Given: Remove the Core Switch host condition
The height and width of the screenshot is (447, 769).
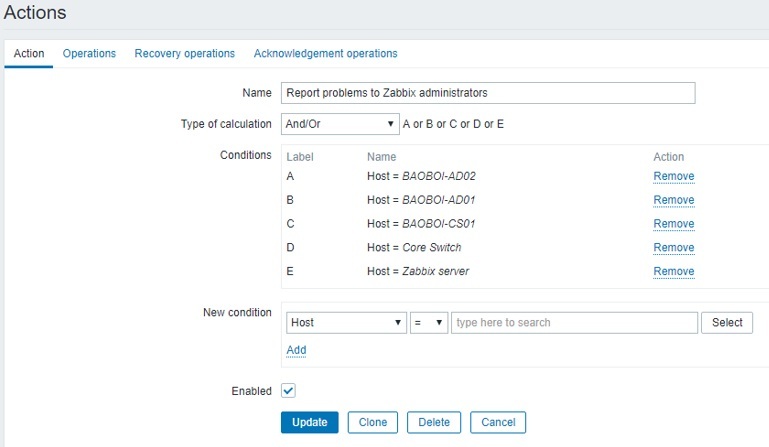Looking at the screenshot, I should tap(673, 248).
